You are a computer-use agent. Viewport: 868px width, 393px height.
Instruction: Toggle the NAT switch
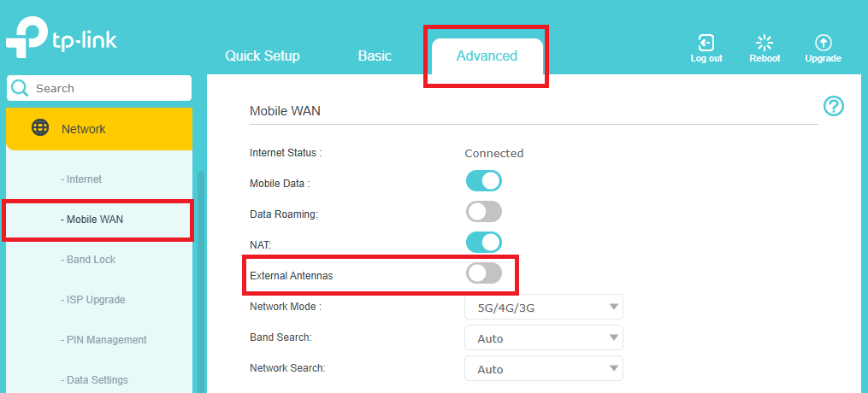click(x=484, y=242)
